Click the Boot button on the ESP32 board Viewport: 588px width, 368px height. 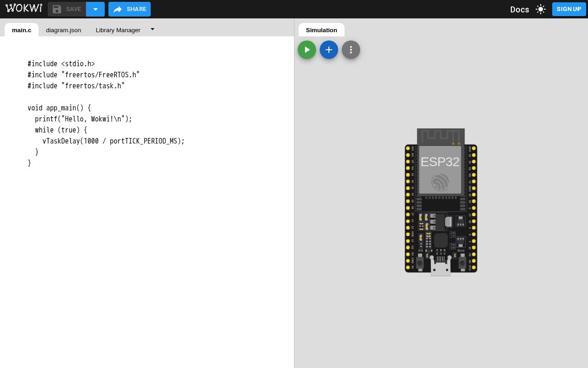[x=462, y=263]
